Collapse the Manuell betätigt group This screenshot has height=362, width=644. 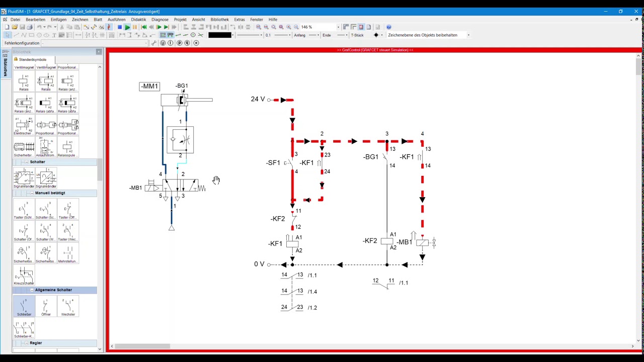point(32,193)
